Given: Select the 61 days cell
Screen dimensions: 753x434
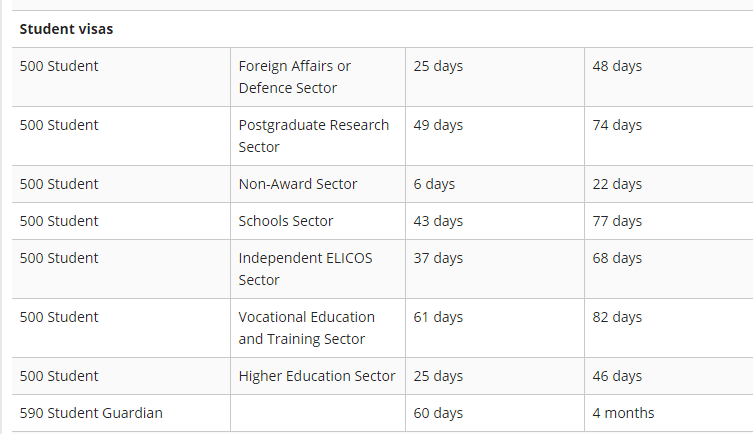Looking at the screenshot, I should 495,328.
